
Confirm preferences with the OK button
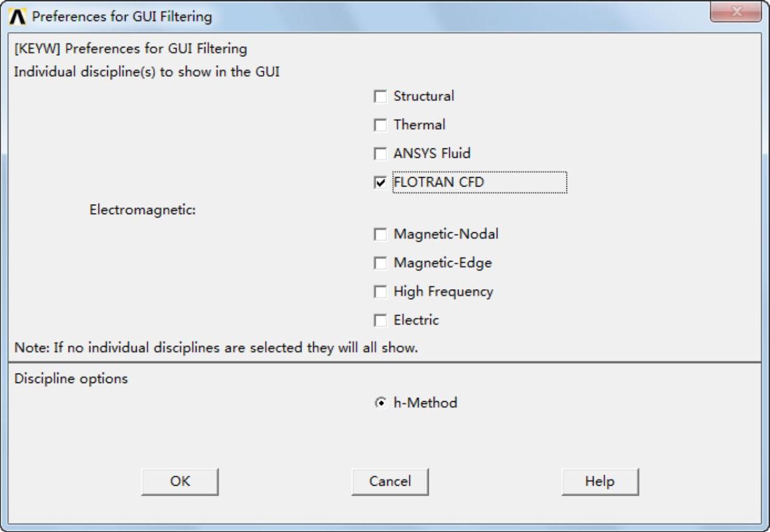[x=180, y=482]
